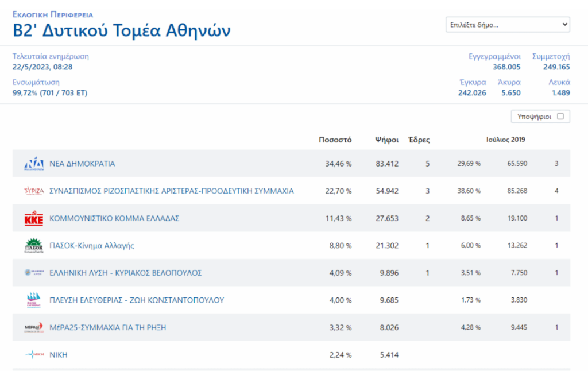Click the Plefsi Eleftherias sailboat logo
This screenshot has width=588, height=375.
[33, 300]
